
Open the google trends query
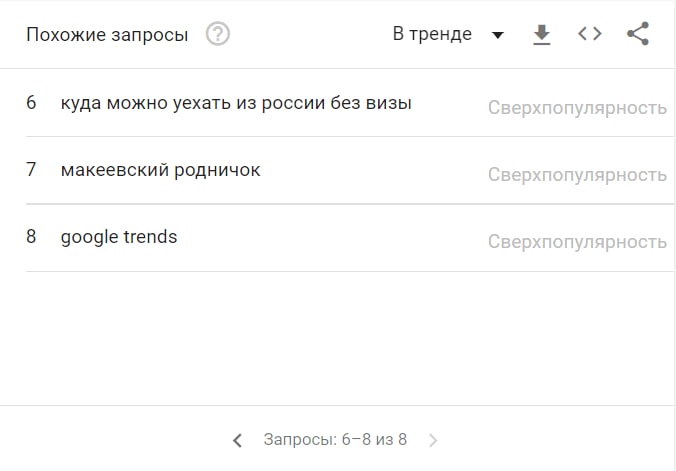coord(119,237)
